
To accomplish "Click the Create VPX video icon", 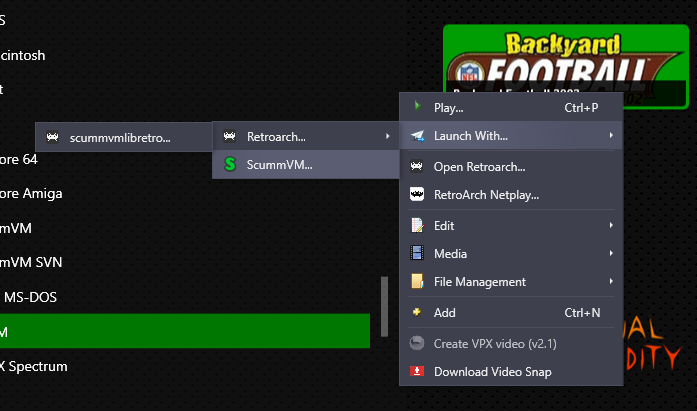I will click(x=417, y=343).
